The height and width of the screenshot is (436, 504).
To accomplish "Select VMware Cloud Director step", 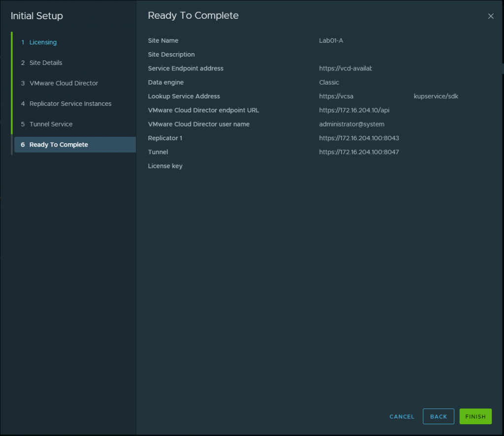I will click(x=63, y=83).
